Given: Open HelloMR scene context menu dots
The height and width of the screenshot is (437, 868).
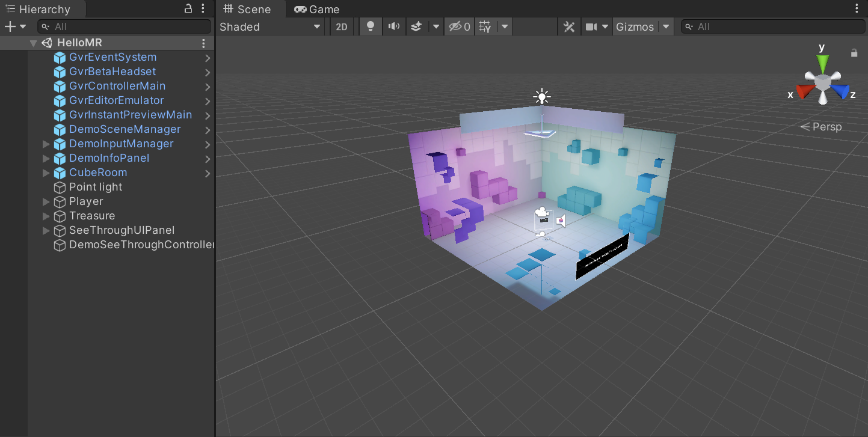Looking at the screenshot, I should click(203, 43).
